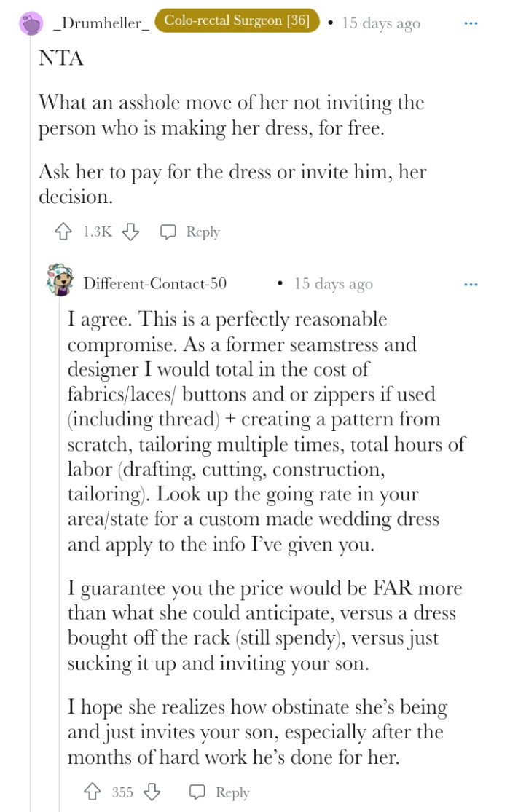
Task: Open the _Drumheller_ username profile link
Action: pyautogui.click(x=102, y=23)
